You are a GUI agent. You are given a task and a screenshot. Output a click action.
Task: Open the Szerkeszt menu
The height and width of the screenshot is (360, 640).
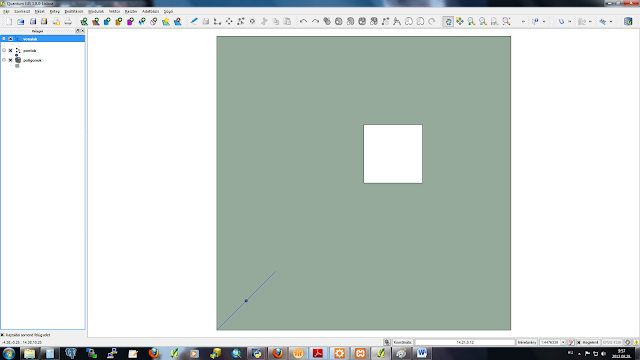tap(22, 11)
